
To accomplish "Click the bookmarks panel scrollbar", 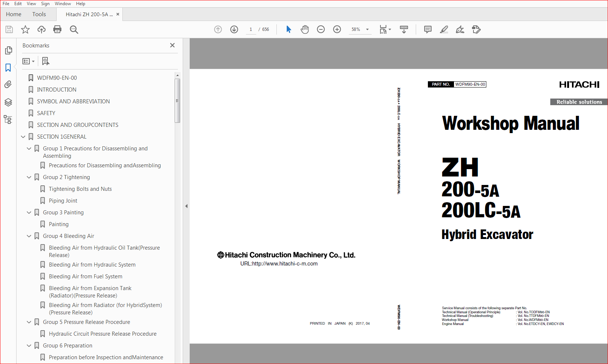I will click(x=178, y=100).
